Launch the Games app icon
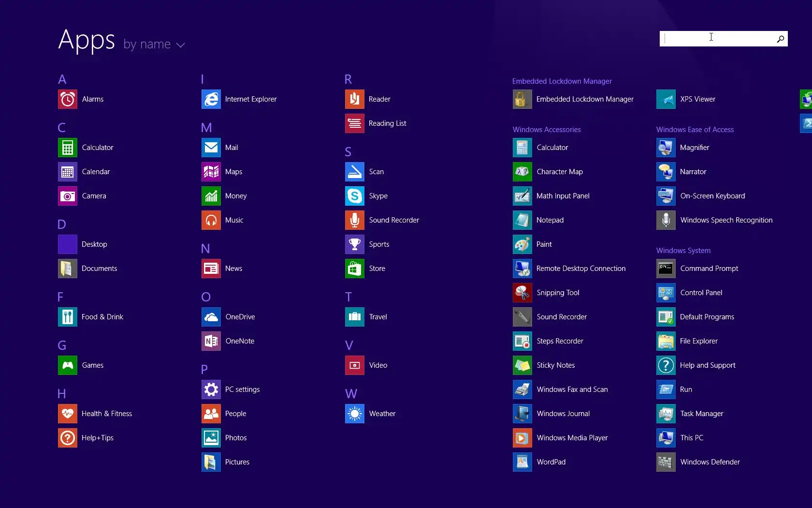This screenshot has width=812, height=508. (68, 365)
